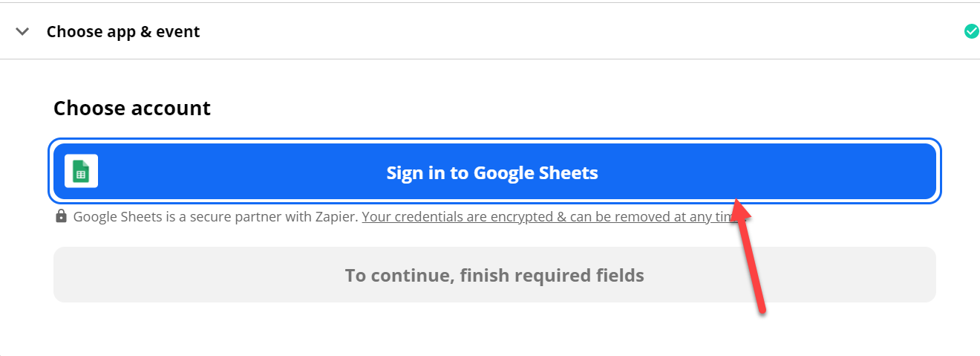980x356 pixels.
Task: Click the Choose account heading
Action: [132, 108]
